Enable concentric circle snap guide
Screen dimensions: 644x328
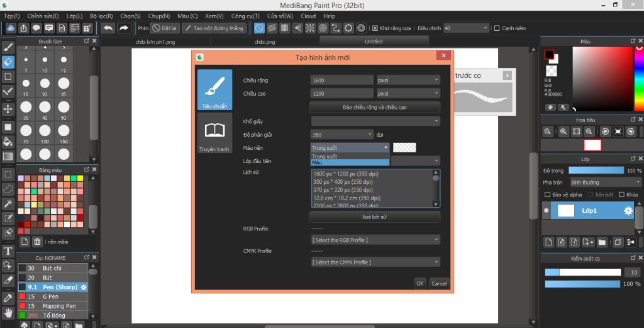323,28
